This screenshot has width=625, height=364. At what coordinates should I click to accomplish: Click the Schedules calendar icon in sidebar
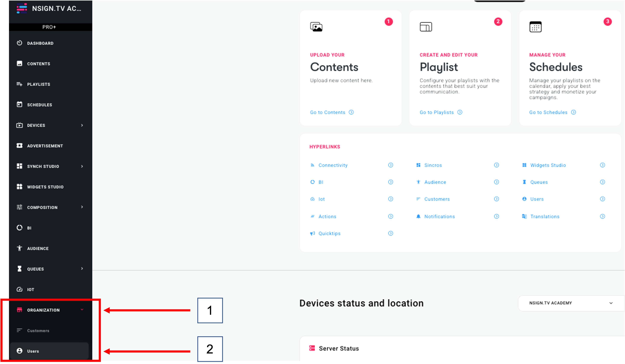20,105
